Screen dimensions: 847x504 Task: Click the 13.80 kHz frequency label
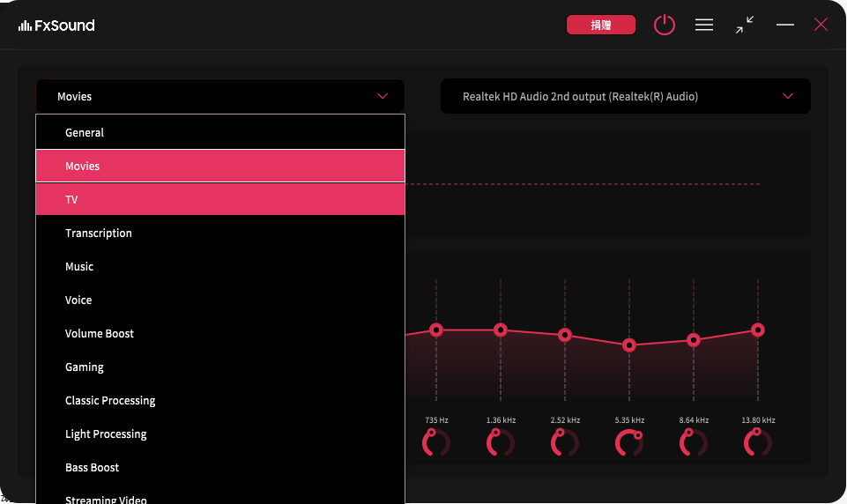(758, 419)
